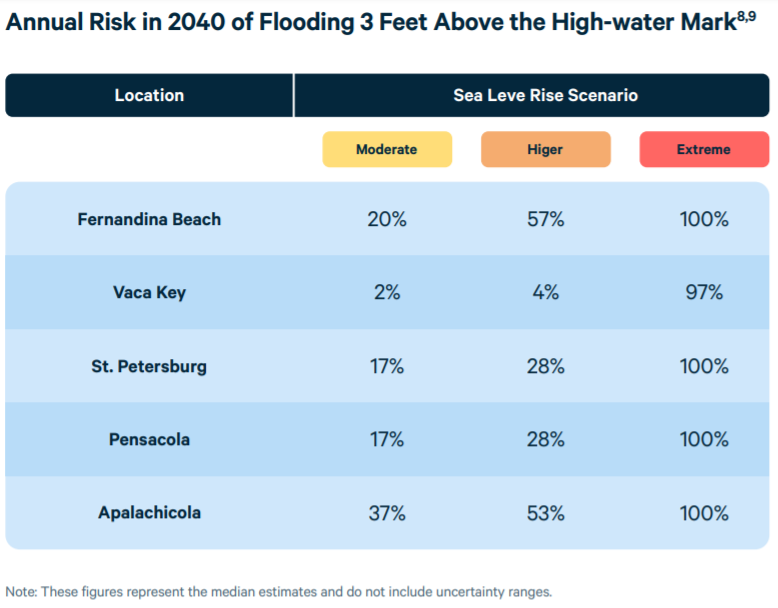Click the orange Higer scenario label
This screenshot has width=778, height=608.
point(545,149)
